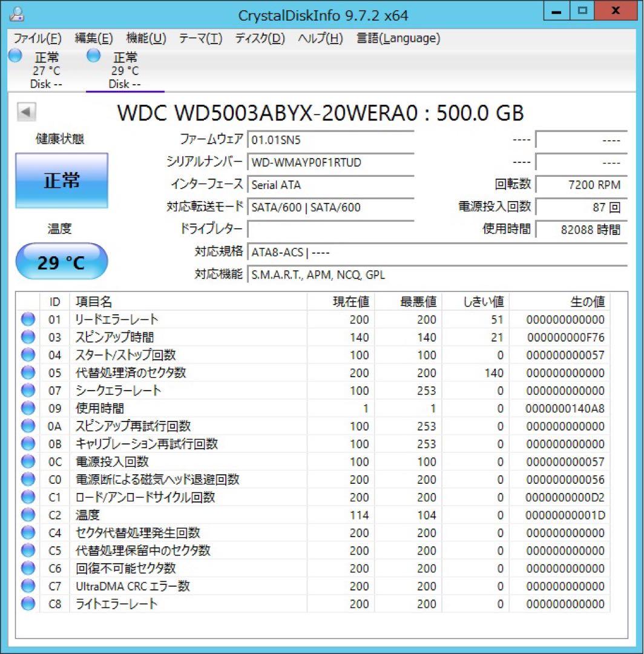Click the blue status icon next to リードエラーレート
The image size is (644, 654).
click(x=28, y=320)
